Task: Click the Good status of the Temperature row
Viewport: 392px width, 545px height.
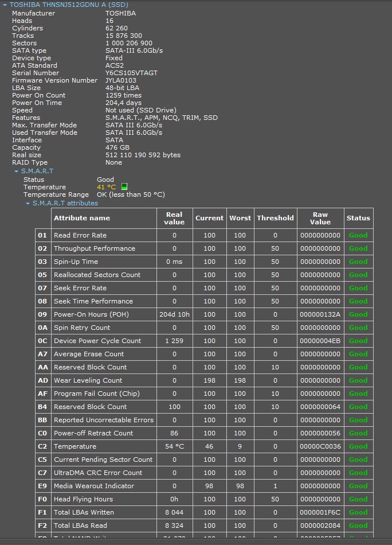Action: (x=358, y=446)
